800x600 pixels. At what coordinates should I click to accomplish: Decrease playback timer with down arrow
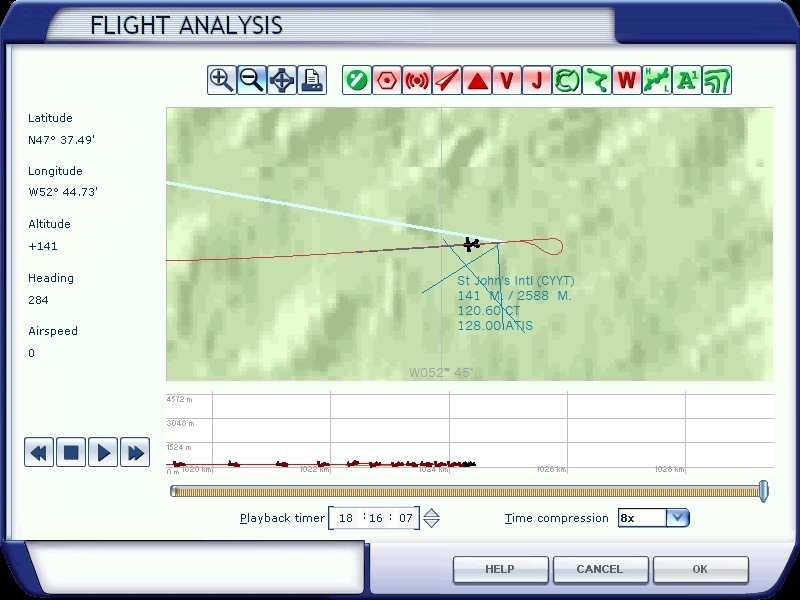coord(432,523)
